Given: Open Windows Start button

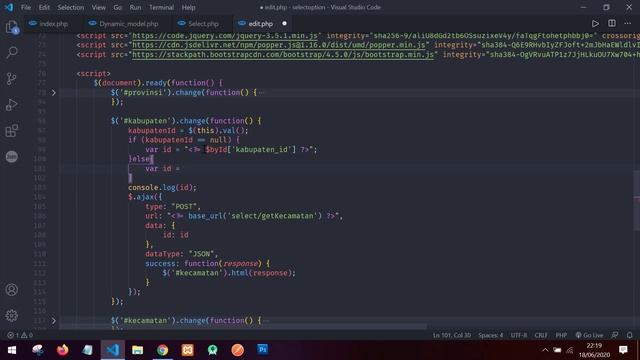Looking at the screenshot, I should (12, 350).
